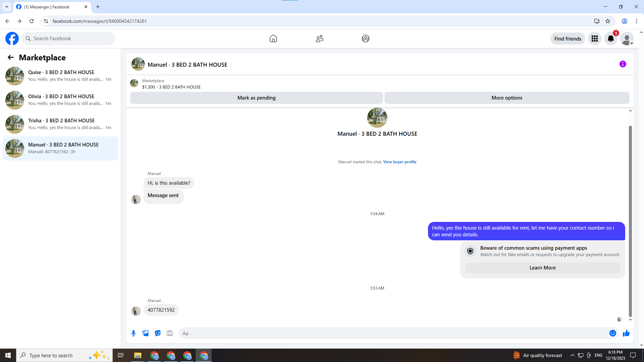
Task: Click Manuel's avatar beside the phone number
Action: click(x=136, y=311)
